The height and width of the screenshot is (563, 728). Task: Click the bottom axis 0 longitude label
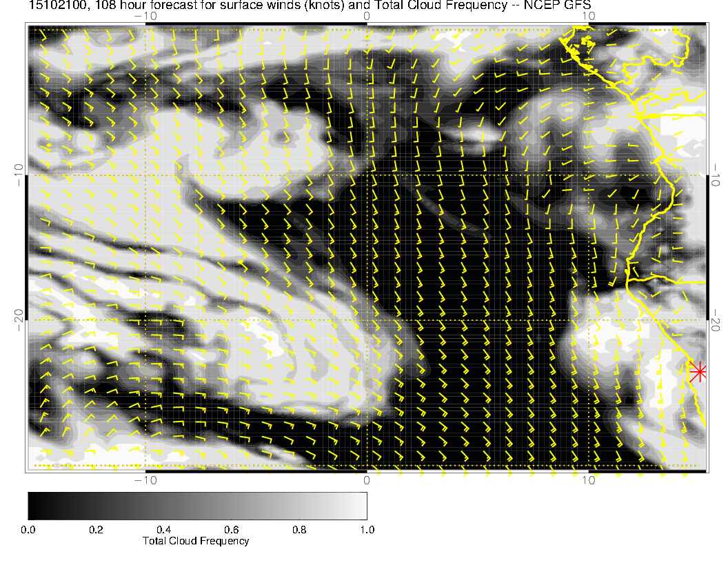[367, 480]
